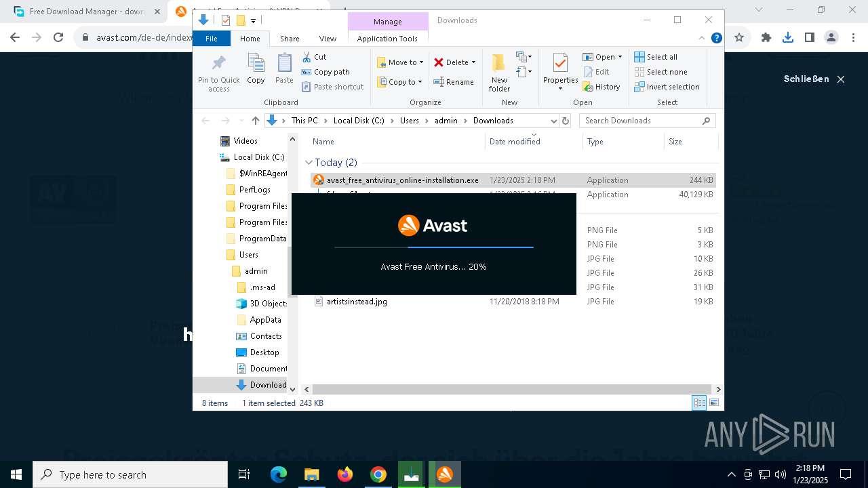This screenshot has height=488, width=868.
Task: Click the Up one level arrow
Action: pyautogui.click(x=255, y=121)
